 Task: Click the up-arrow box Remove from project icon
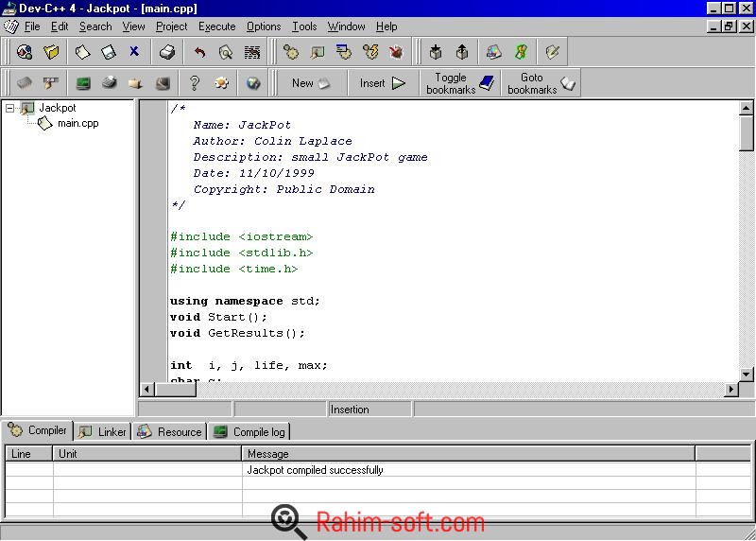click(x=462, y=52)
